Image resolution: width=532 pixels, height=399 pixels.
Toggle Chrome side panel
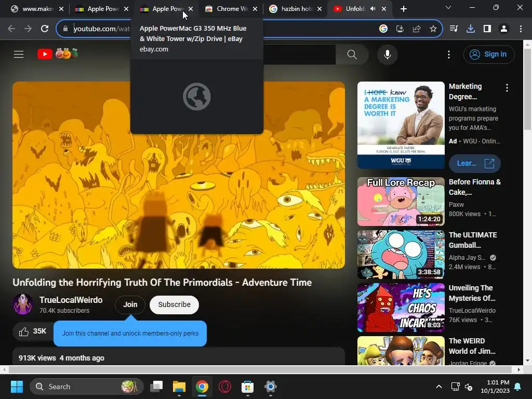point(487,29)
